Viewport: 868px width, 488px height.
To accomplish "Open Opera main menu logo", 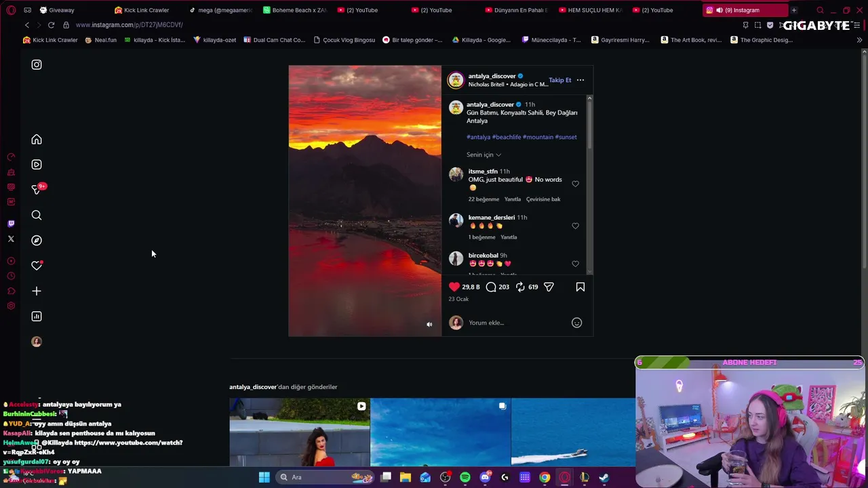I will pyautogui.click(x=11, y=10).
